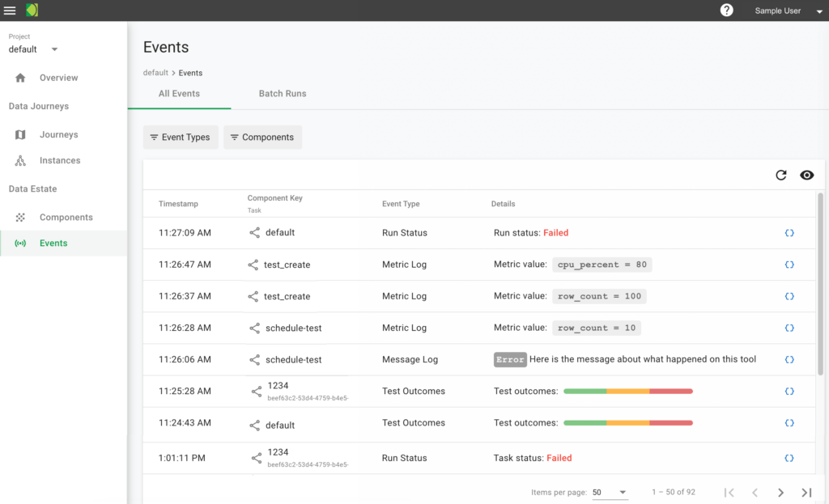Select the Journeys sidebar icon
Screen dimensions: 829x504
(x=19, y=134)
